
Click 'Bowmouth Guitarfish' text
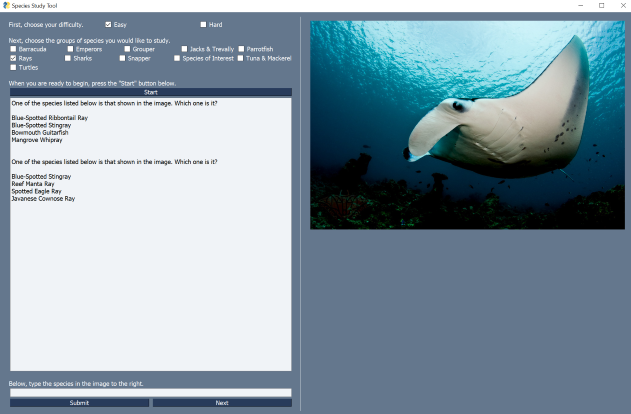pos(40,132)
